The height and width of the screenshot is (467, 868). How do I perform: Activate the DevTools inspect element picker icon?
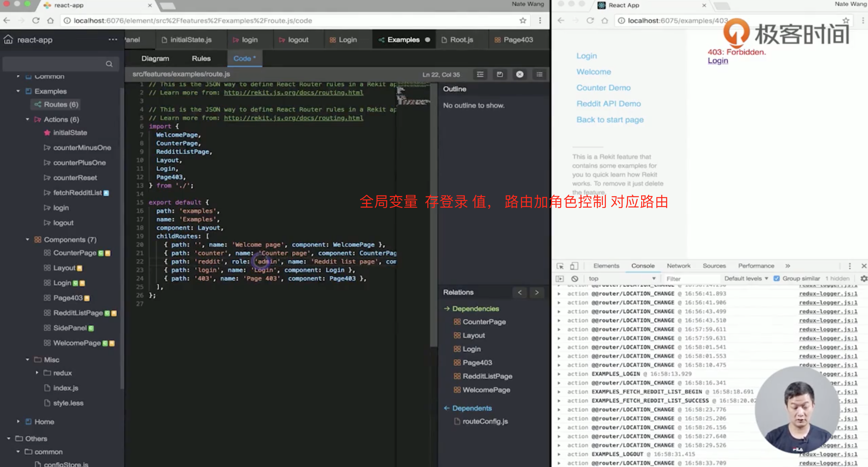(560, 266)
